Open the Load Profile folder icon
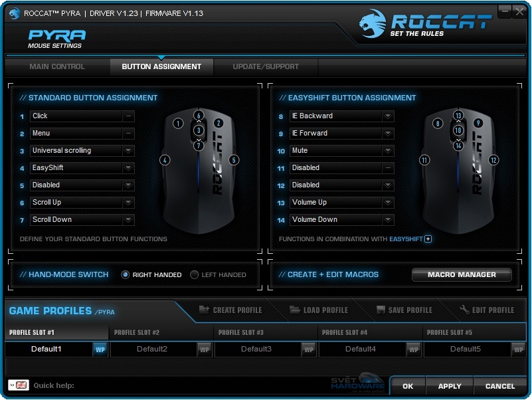Viewport: 532px width, 400px height. [296, 310]
